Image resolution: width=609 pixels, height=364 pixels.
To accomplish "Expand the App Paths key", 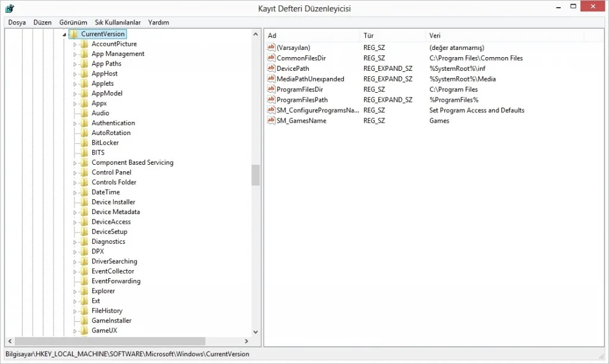I will tap(75, 64).
